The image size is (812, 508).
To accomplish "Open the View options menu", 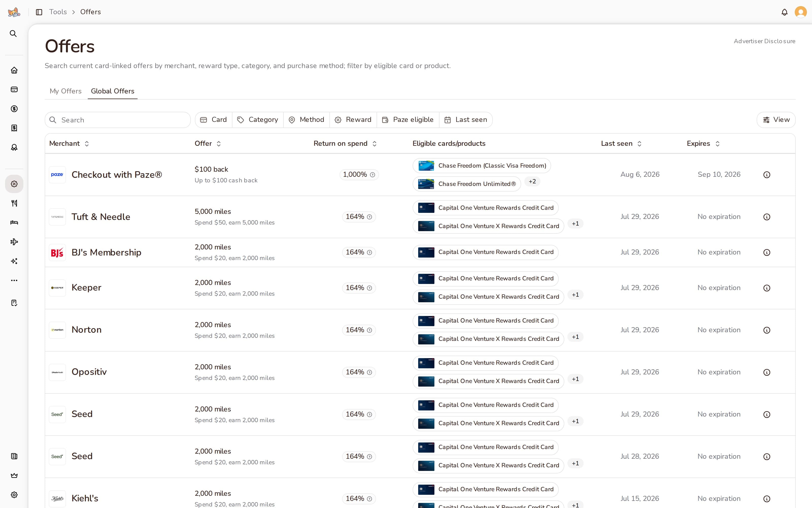I will (776, 120).
